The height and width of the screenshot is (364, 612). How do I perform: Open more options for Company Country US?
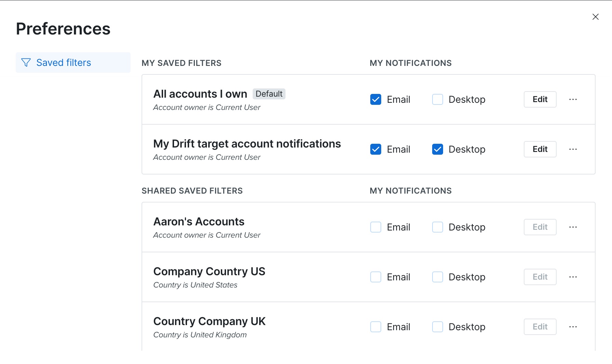coord(573,277)
